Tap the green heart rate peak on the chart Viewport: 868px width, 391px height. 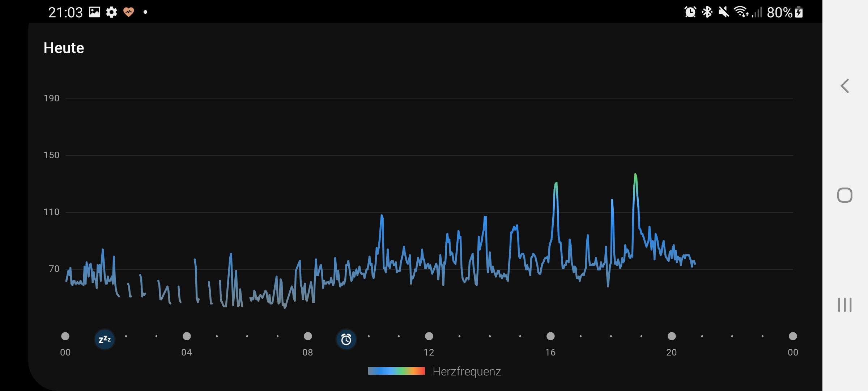tap(635, 176)
